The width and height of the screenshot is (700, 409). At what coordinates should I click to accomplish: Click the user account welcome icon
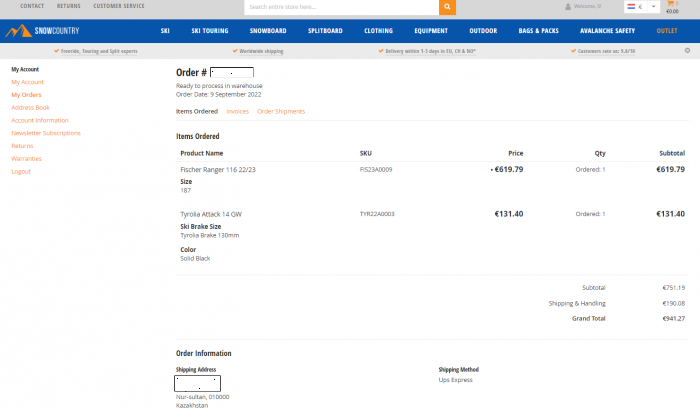[x=568, y=6]
